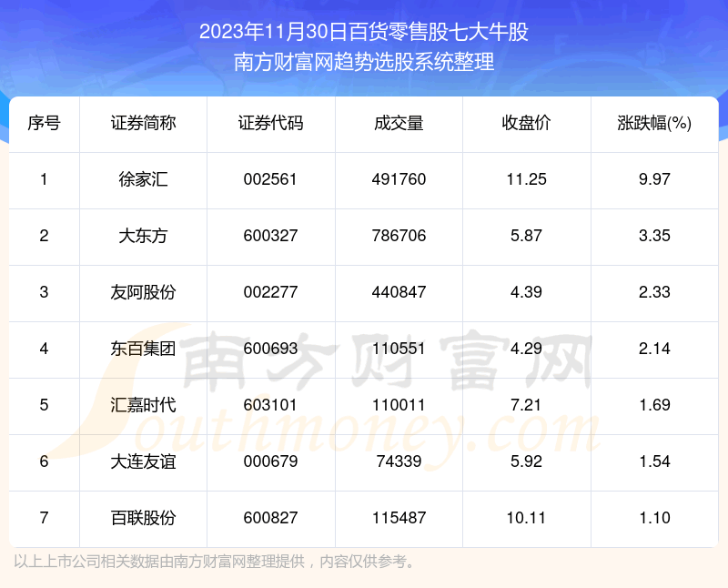
Task: Select the 收盘价 column header
Action: [526, 124]
